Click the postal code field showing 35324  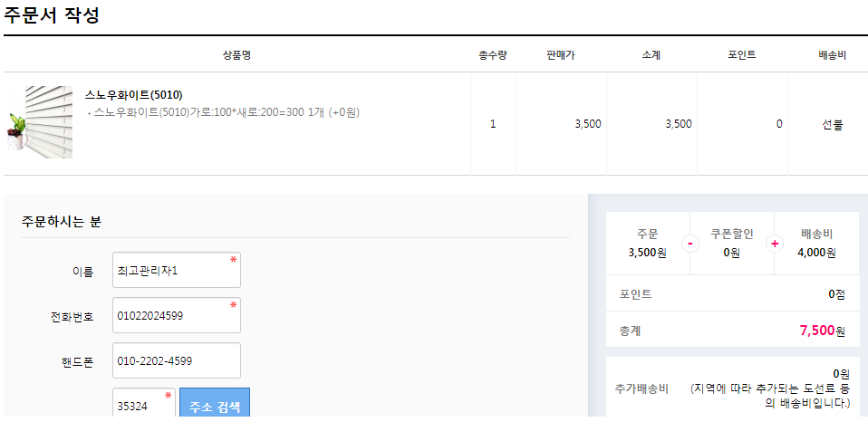click(143, 406)
